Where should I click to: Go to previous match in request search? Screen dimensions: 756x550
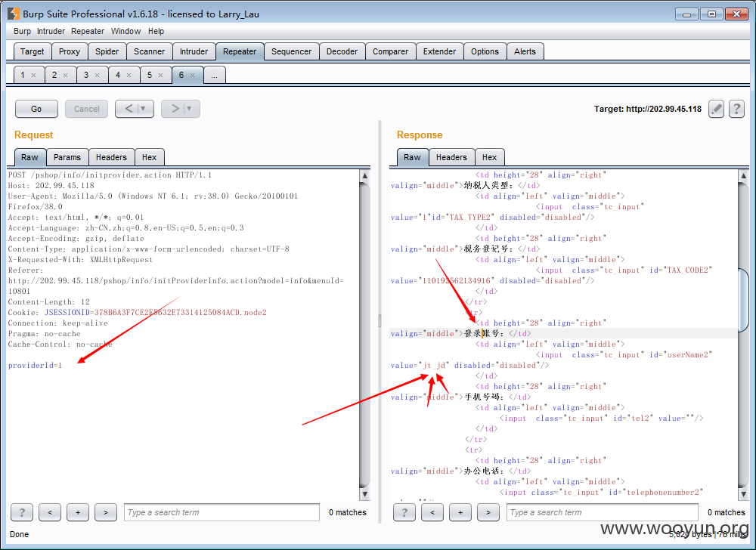click(x=50, y=512)
